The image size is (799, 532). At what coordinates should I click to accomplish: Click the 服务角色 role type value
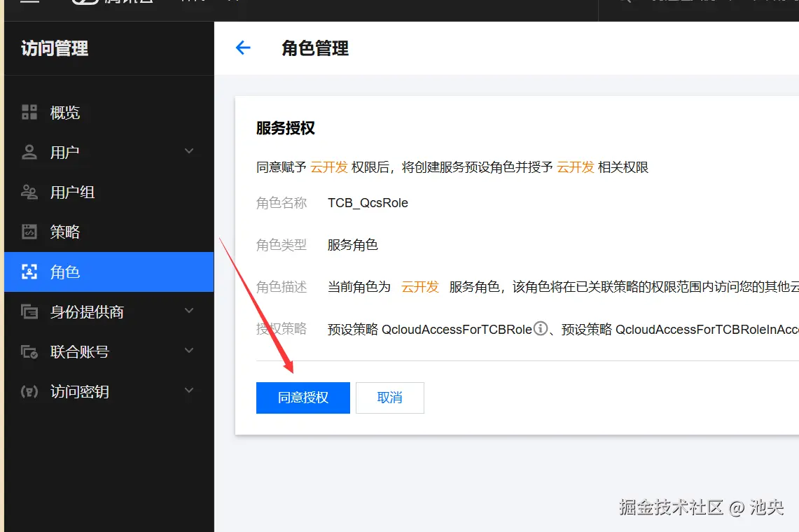(353, 245)
